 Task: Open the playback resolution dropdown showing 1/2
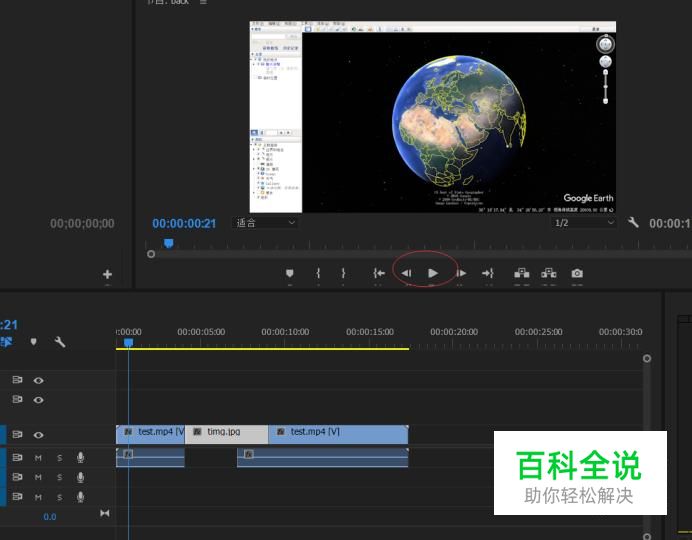tap(584, 223)
